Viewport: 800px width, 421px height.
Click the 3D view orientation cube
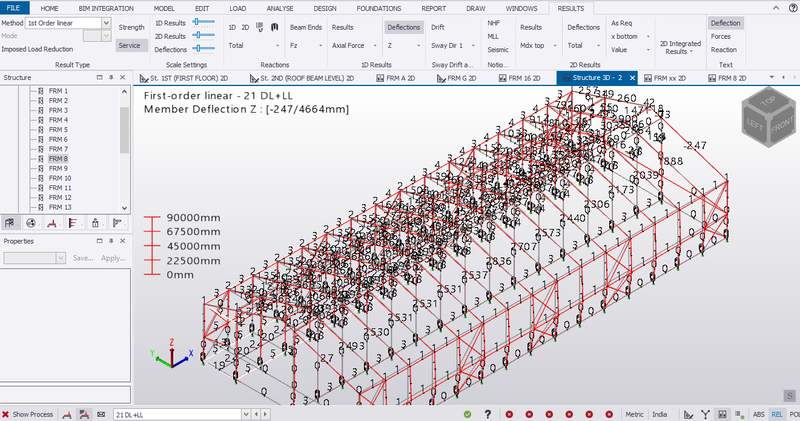tap(768, 117)
